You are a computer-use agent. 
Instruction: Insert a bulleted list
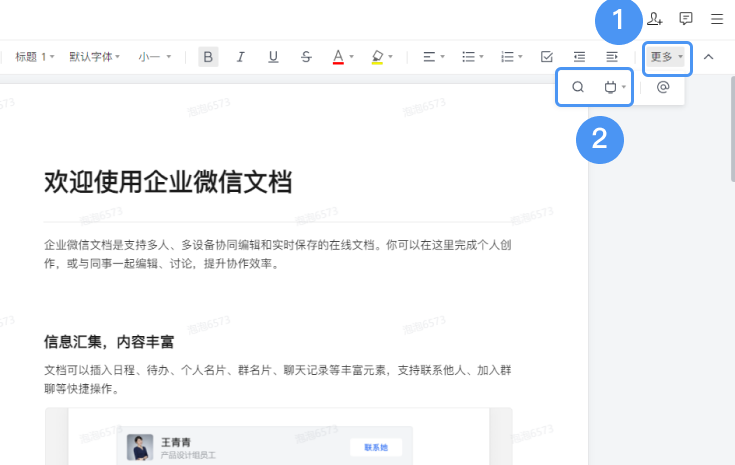tap(468, 57)
